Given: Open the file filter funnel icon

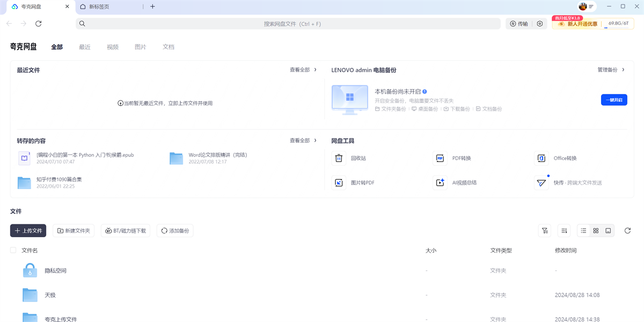Looking at the screenshot, I should coord(545,231).
